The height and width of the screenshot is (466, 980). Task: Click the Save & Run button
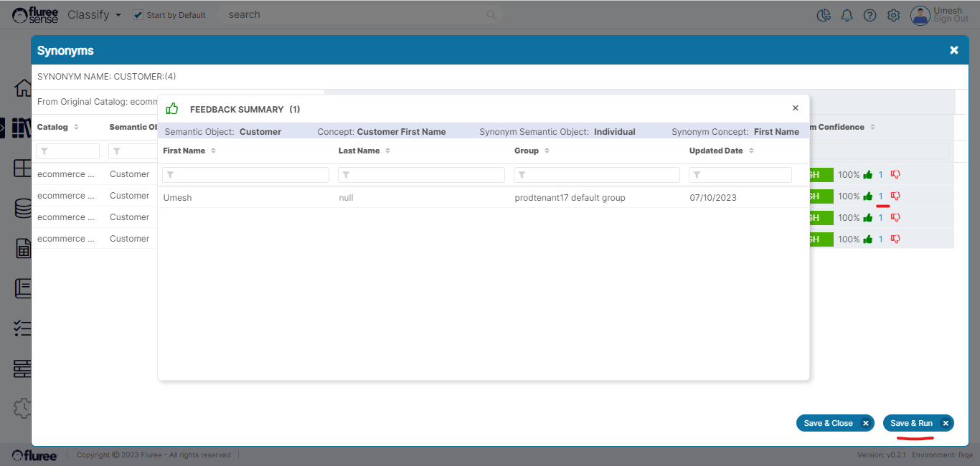pyautogui.click(x=911, y=423)
